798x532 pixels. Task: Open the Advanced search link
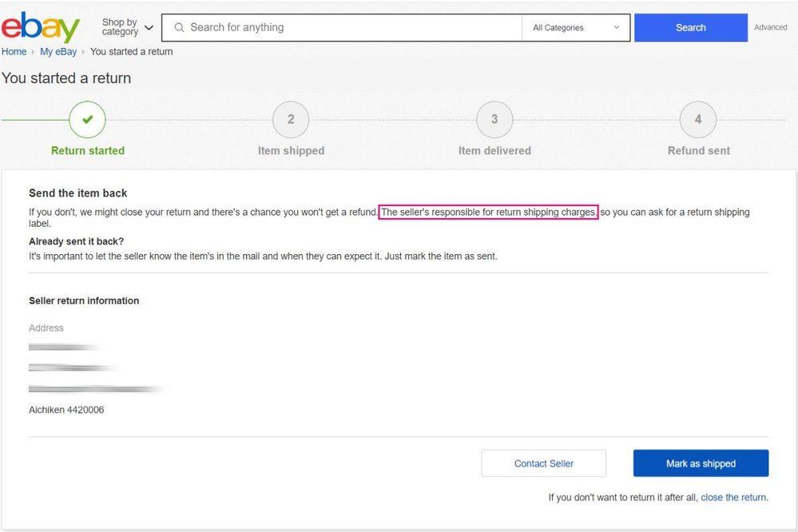771,27
